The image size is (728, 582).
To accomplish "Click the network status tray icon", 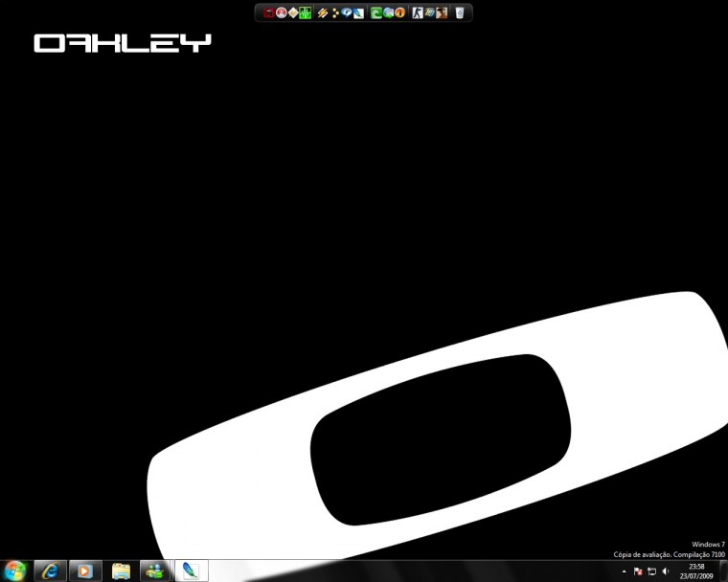I will click(x=652, y=571).
